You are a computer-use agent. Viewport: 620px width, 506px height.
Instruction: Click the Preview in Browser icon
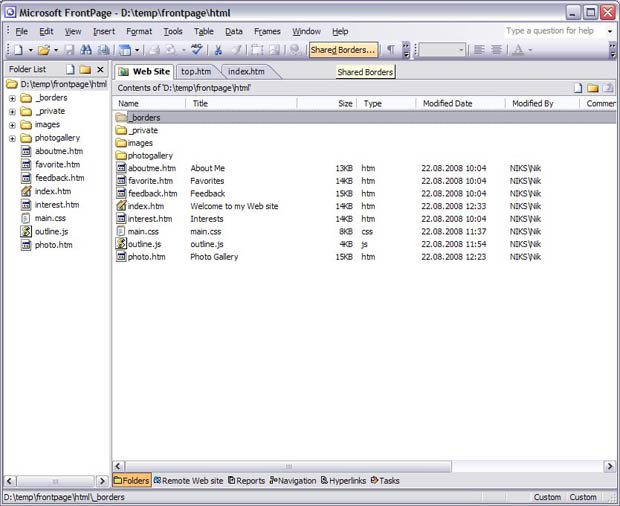pyautogui.click(x=171, y=50)
